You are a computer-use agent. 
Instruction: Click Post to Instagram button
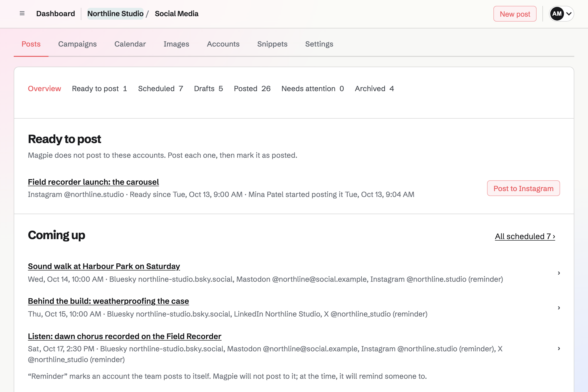(523, 188)
